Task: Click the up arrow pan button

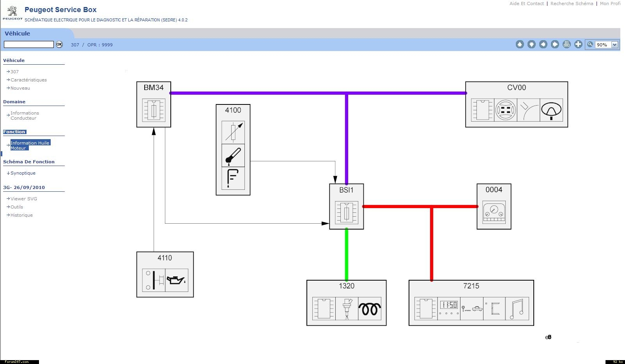Action: point(519,44)
